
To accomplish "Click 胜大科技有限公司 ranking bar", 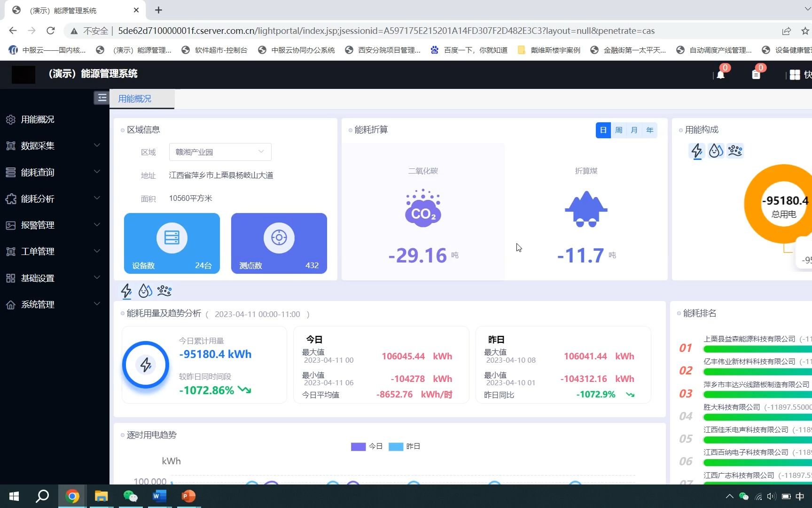I will pyautogui.click(x=757, y=417).
